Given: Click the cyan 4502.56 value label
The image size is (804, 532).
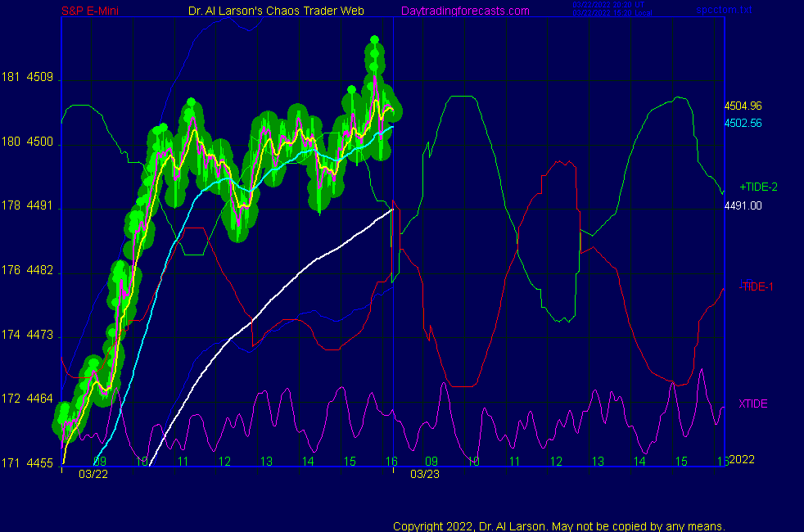Looking at the screenshot, I should 743,123.
